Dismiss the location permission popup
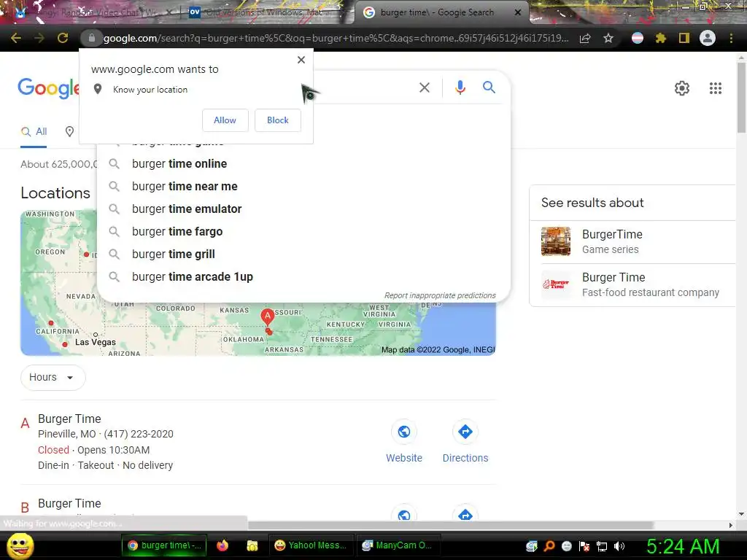747x560 pixels. 301,60
